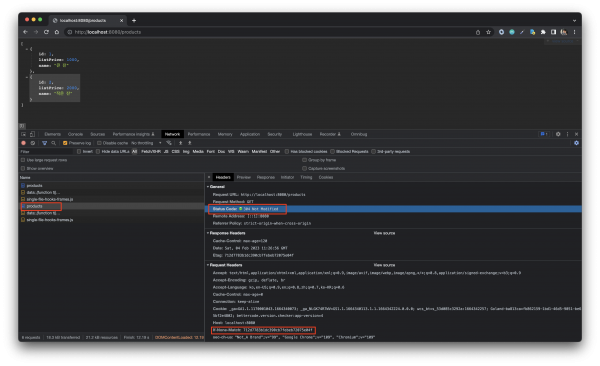Enable Group by frame checkbox
Viewport: 600px width, 366px height.
click(305, 160)
